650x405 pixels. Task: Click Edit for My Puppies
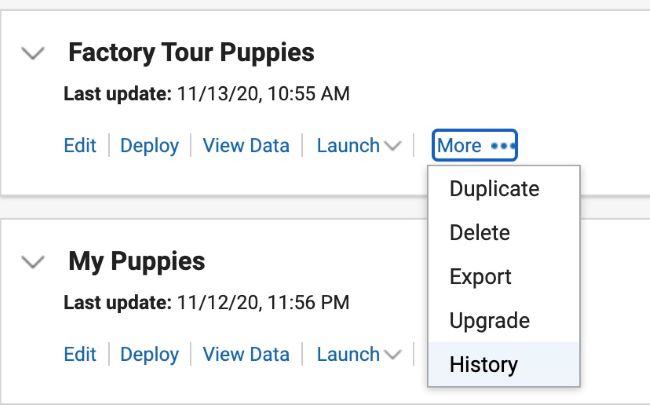pos(80,355)
